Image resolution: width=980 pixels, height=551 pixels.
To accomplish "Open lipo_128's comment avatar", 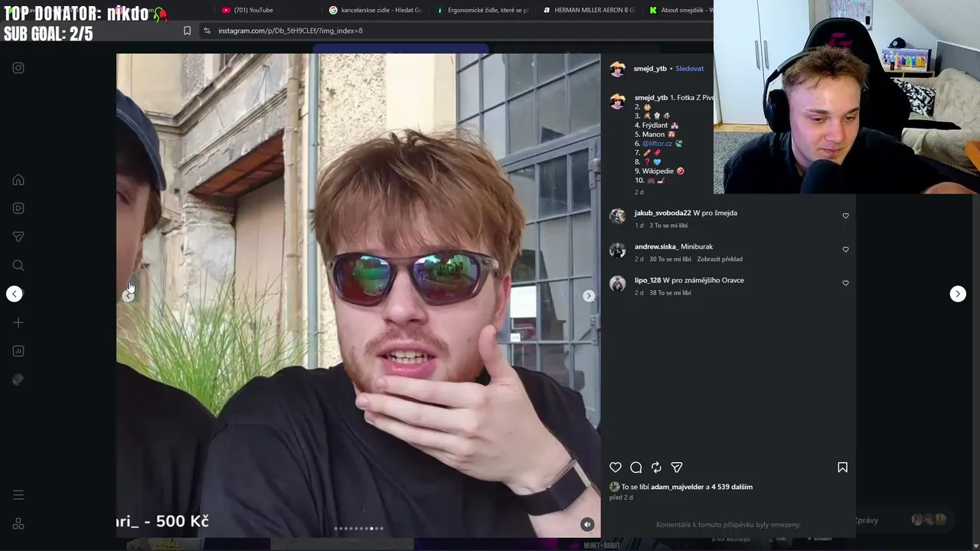I will pyautogui.click(x=618, y=284).
